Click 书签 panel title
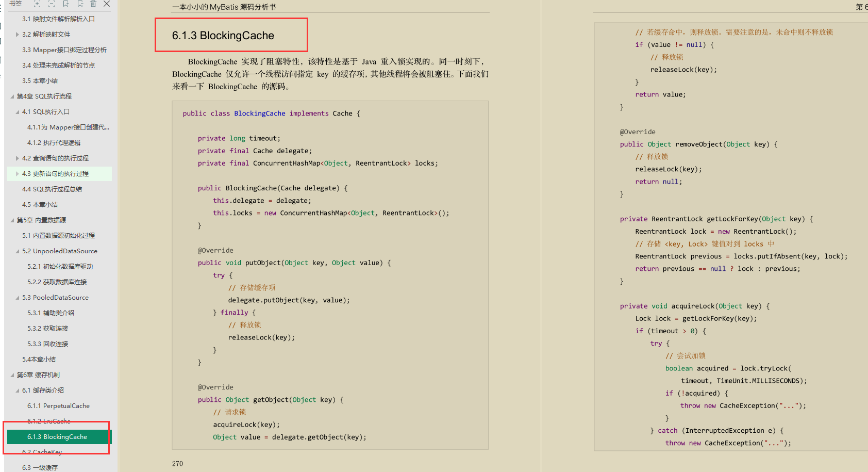This screenshot has width=868, height=472. pyautogui.click(x=15, y=4)
